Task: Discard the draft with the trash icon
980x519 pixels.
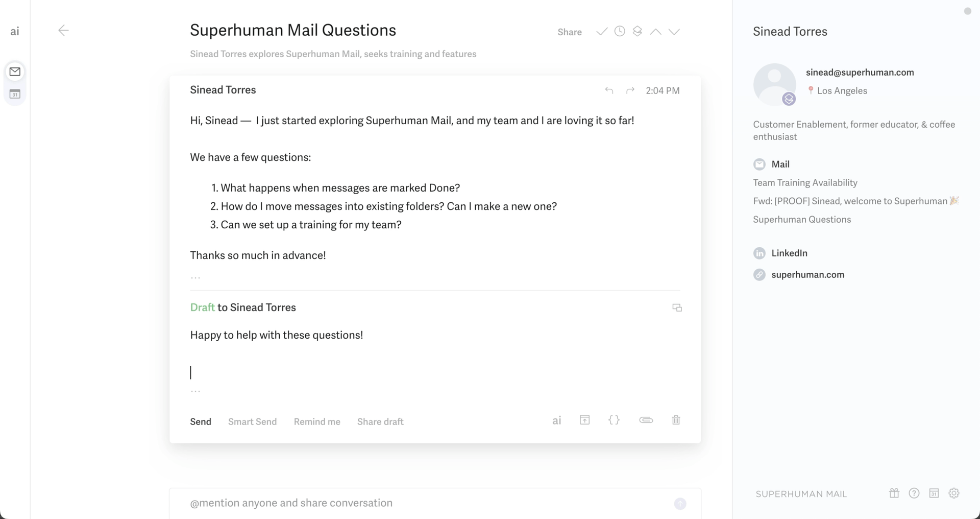Action: click(676, 420)
